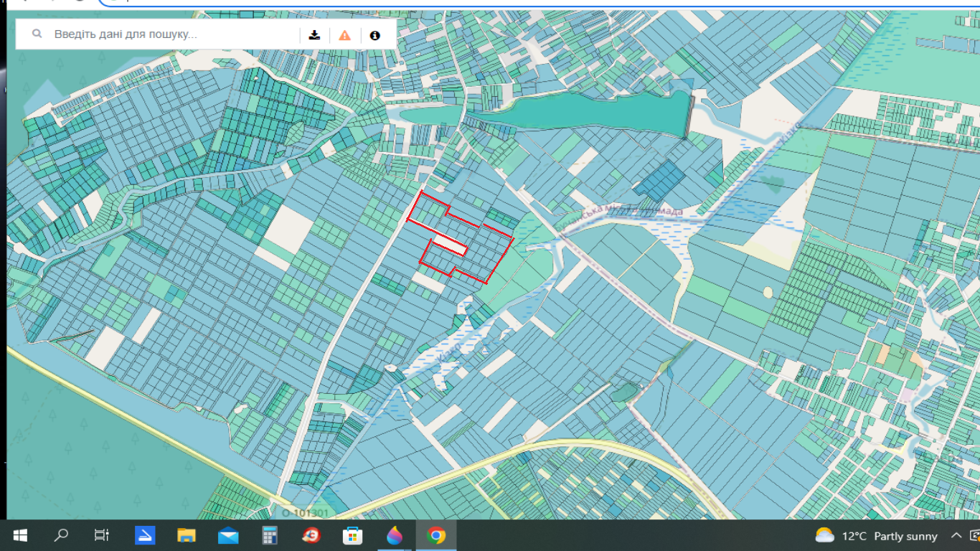Open File Explorer from the taskbar
Image resolution: width=980 pixels, height=551 pixels.
(187, 535)
